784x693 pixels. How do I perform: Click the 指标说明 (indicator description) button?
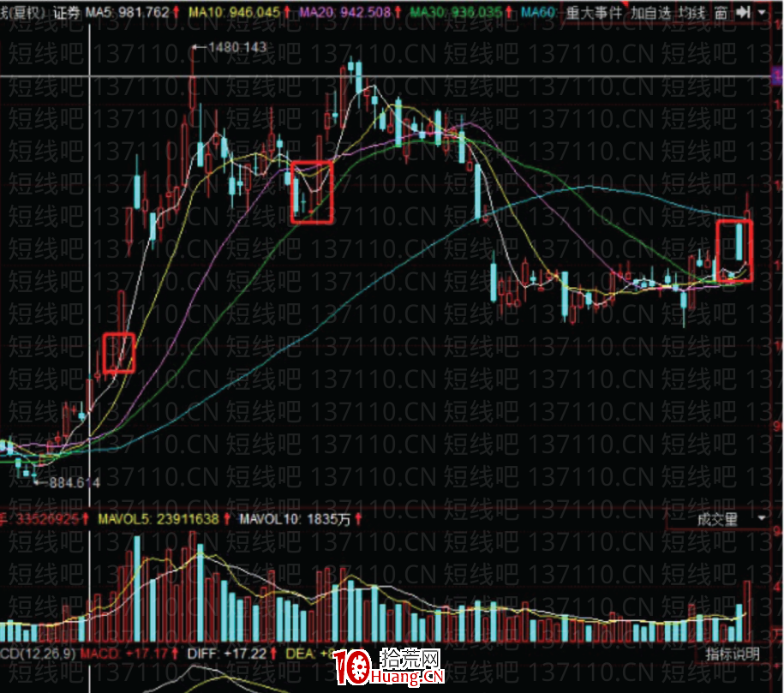732,654
